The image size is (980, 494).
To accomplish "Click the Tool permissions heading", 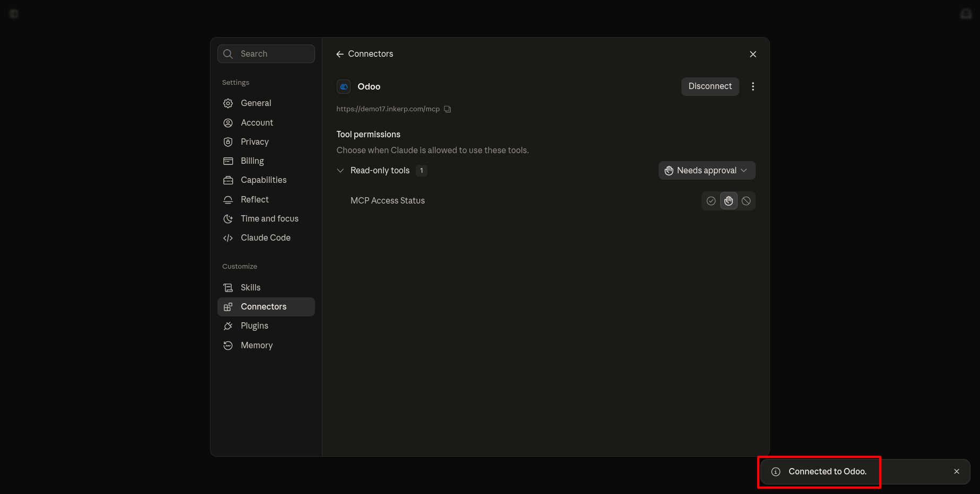I will pos(369,135).
